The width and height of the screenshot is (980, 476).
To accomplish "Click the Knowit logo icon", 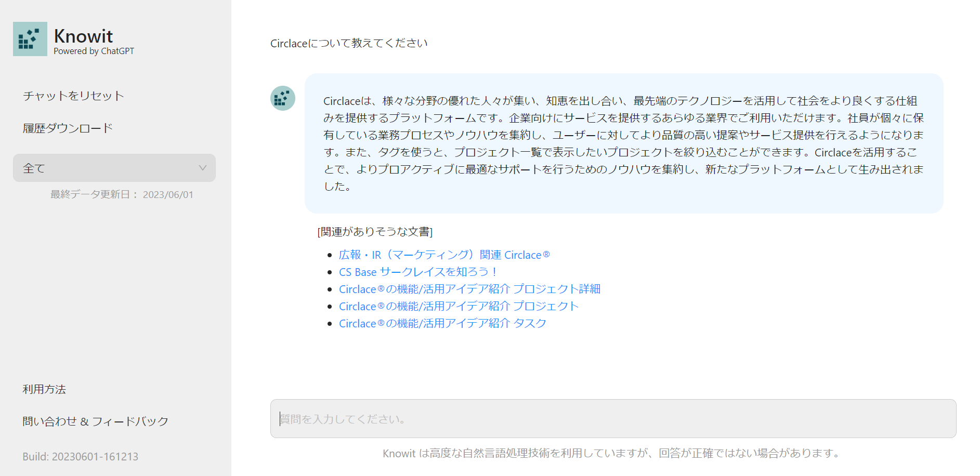I will [30, 38].
